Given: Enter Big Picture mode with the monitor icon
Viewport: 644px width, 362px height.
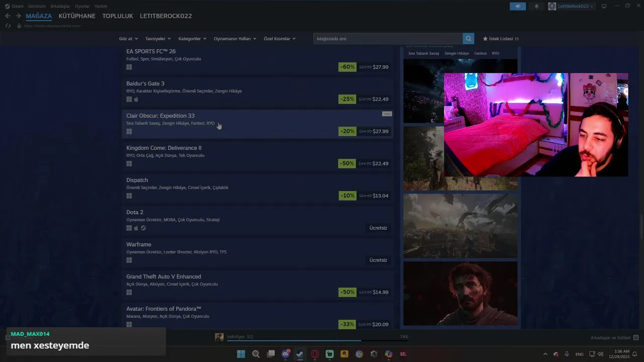Looking at the screenshot, I should click(604, 6).
